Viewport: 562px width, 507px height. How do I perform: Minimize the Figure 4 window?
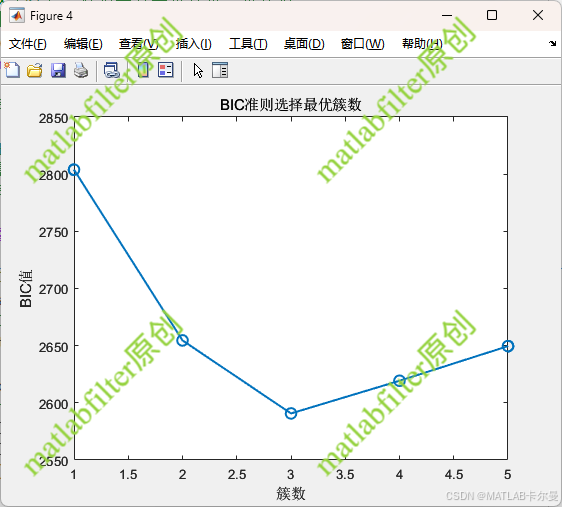[x=447, y=15]
